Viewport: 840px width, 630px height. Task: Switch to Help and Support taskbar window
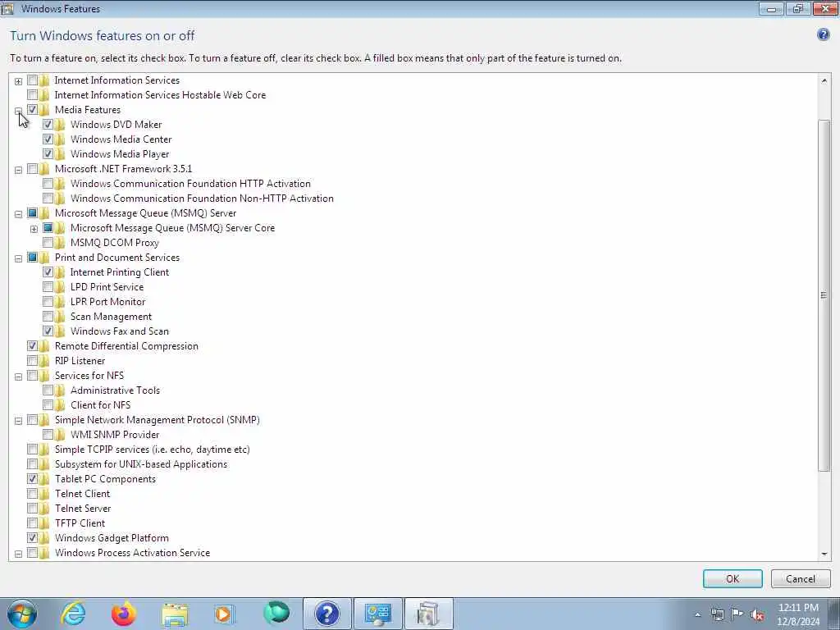(327, 614)
